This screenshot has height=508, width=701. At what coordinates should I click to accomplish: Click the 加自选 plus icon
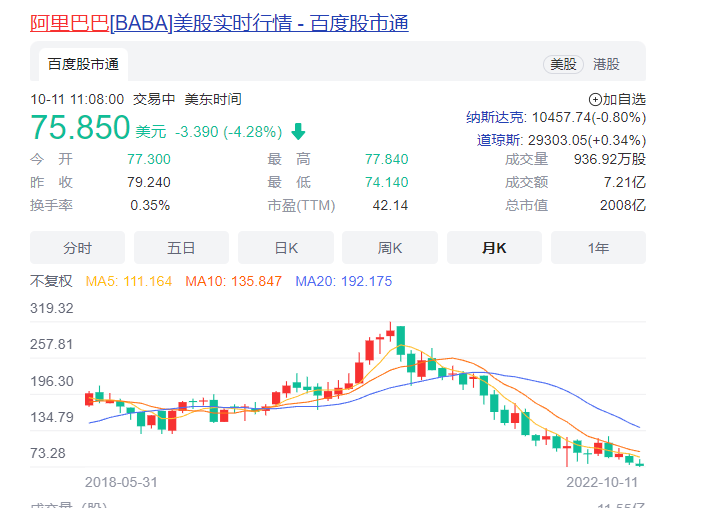[595, 99]
